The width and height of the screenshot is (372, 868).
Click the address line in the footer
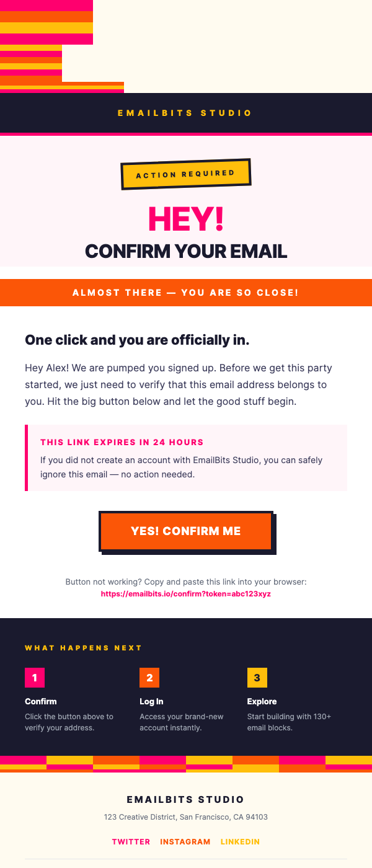click(x=186, y=817)
